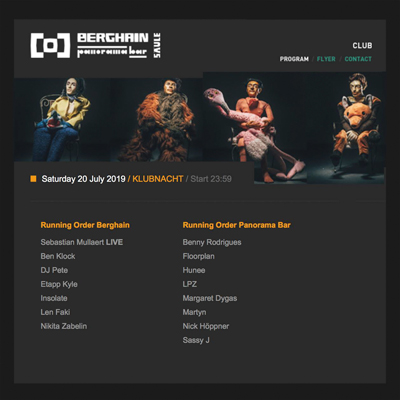The width and height of the screenshot is (400, 400).
Task: Click the puppet holding pink flamingo image
Action: pyautogui.click(x=255, y=128)
